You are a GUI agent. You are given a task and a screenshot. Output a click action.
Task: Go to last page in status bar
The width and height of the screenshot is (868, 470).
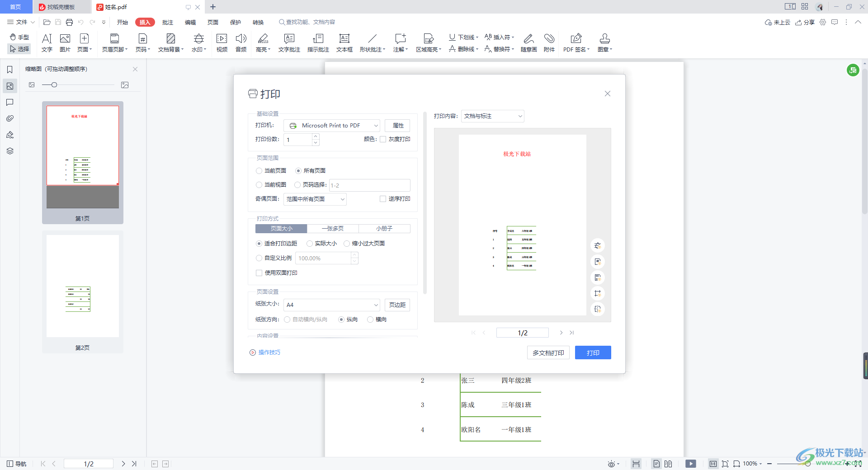click(134, 464)
